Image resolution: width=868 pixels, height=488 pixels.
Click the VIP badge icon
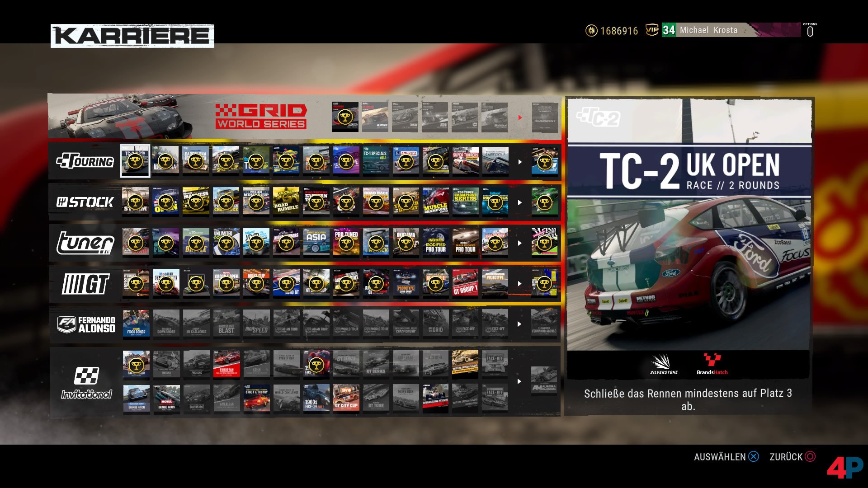(x=652, y=30)
